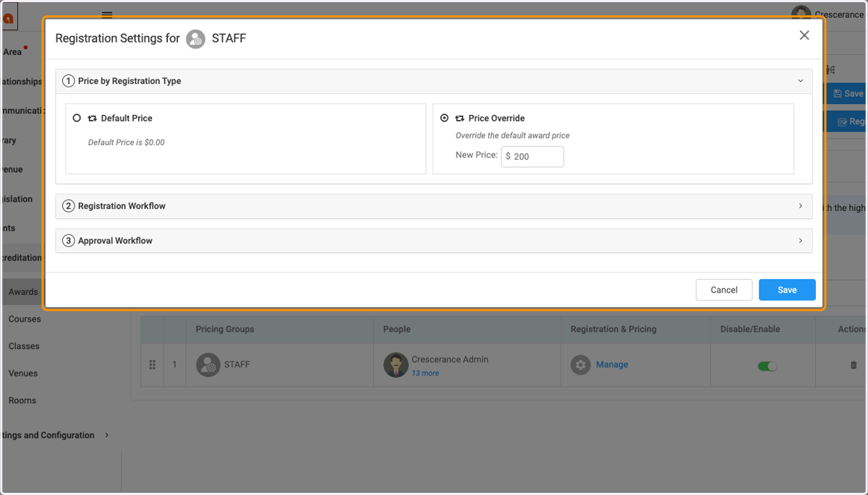The width and height of the screenshot is (868, 495).
Task: Click the step 3 circled number icon
Action: point(69,241)
